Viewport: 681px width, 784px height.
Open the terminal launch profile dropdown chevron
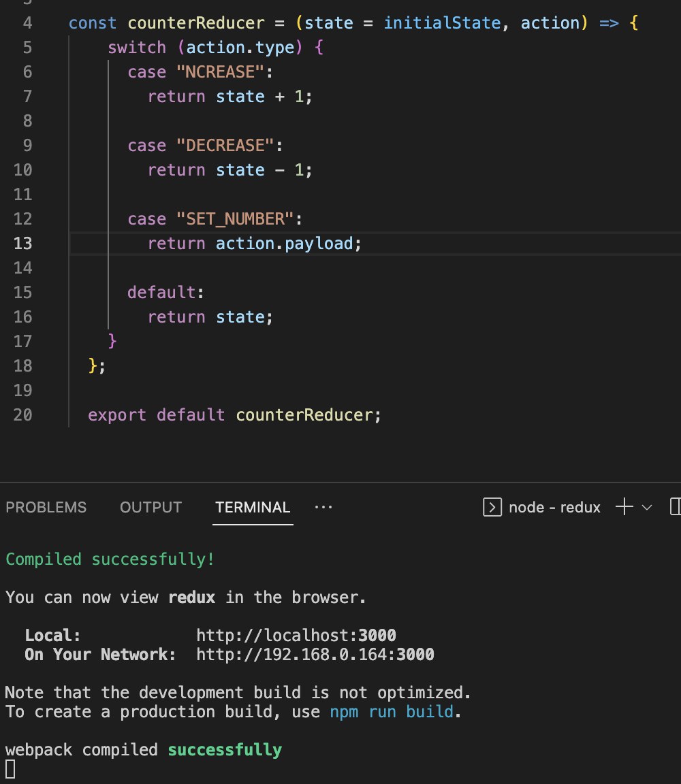647,507
